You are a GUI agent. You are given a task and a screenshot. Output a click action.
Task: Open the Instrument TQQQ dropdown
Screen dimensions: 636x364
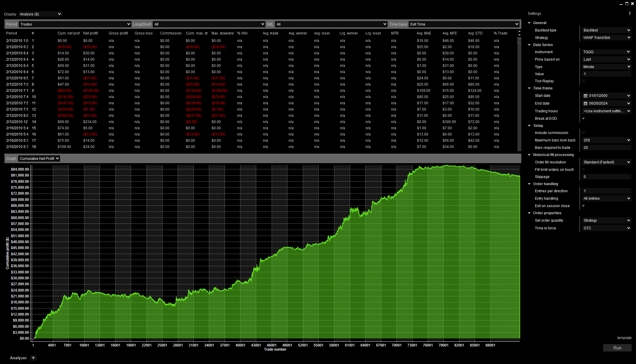pyautogui.click(x=607, y=52)
